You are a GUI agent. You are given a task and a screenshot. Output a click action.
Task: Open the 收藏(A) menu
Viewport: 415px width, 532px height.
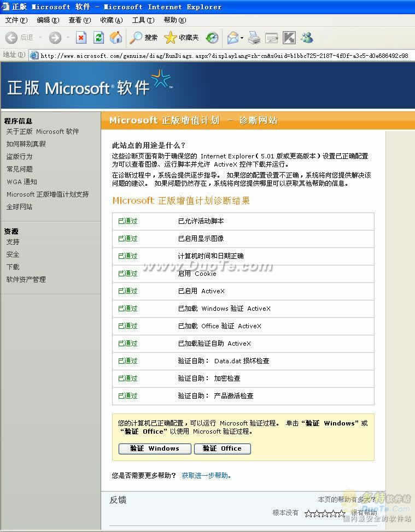(112, 20)
